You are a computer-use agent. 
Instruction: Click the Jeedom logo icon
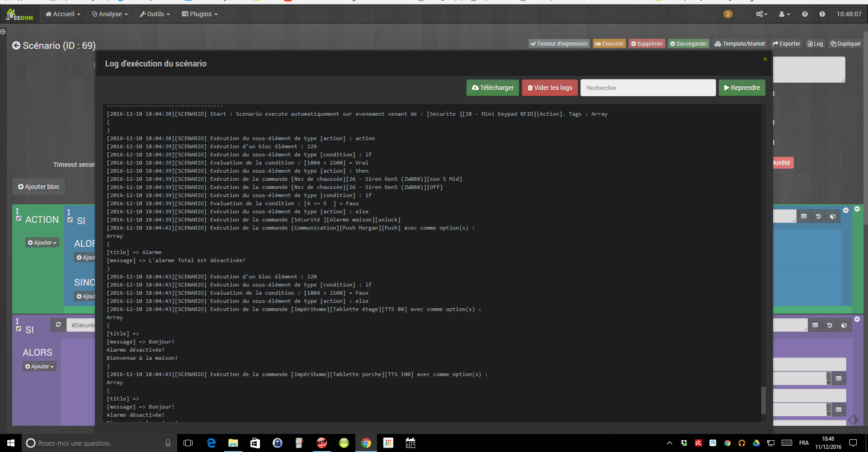(x=19, y=14)
